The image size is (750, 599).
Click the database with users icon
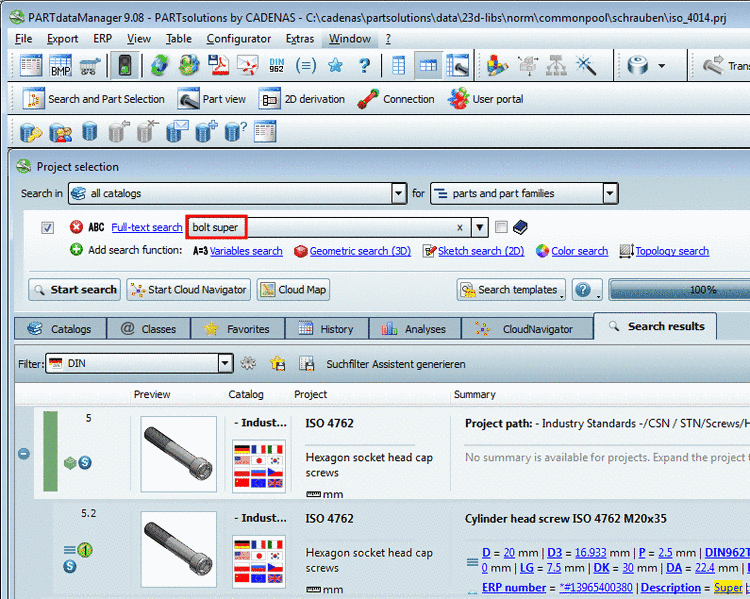click(x=60, y=133)
